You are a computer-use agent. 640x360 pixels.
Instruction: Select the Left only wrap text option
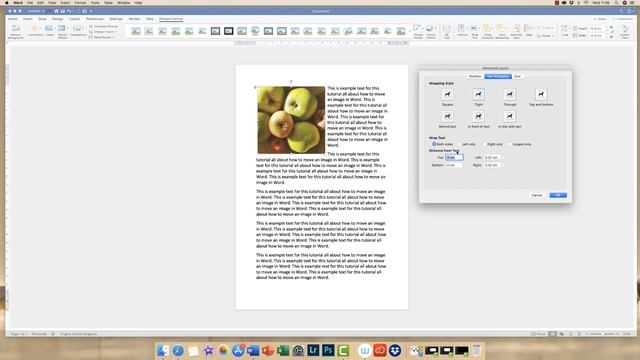[x=466, y=144]
